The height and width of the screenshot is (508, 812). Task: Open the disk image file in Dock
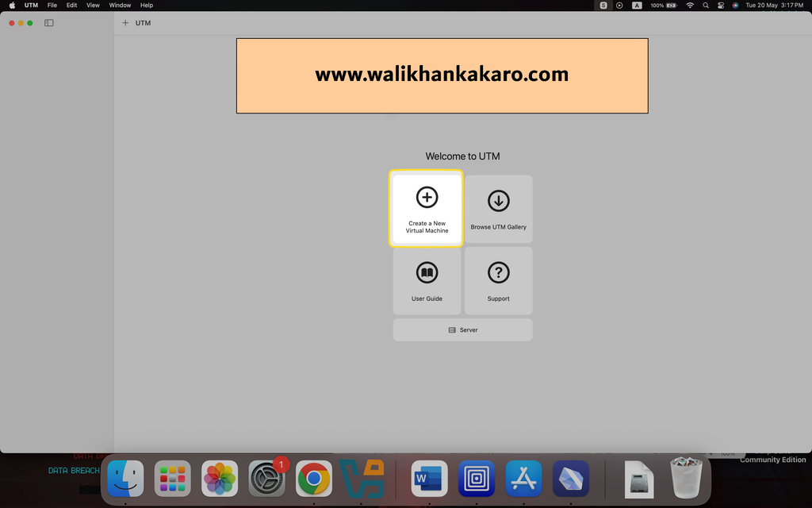pos(639,479)
